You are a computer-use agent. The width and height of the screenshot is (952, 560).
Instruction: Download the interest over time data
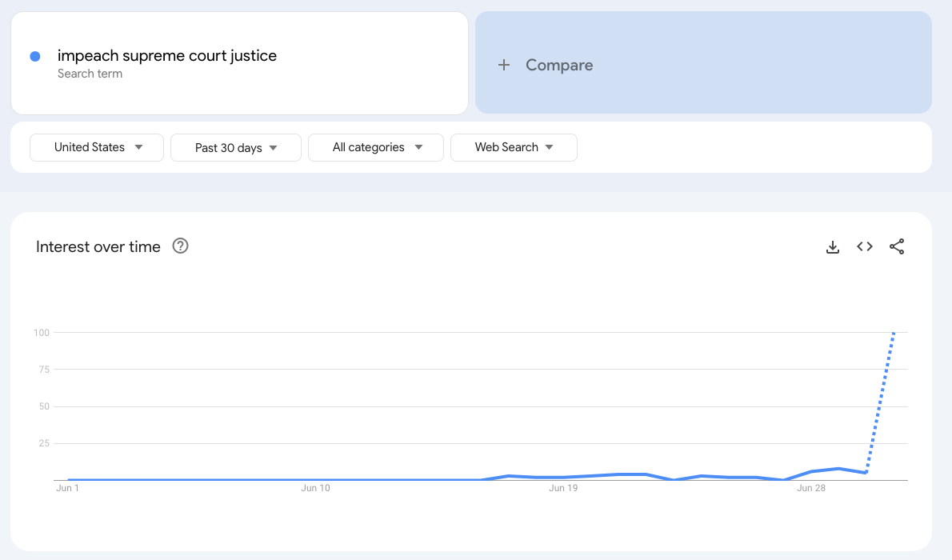coord(832,246)
